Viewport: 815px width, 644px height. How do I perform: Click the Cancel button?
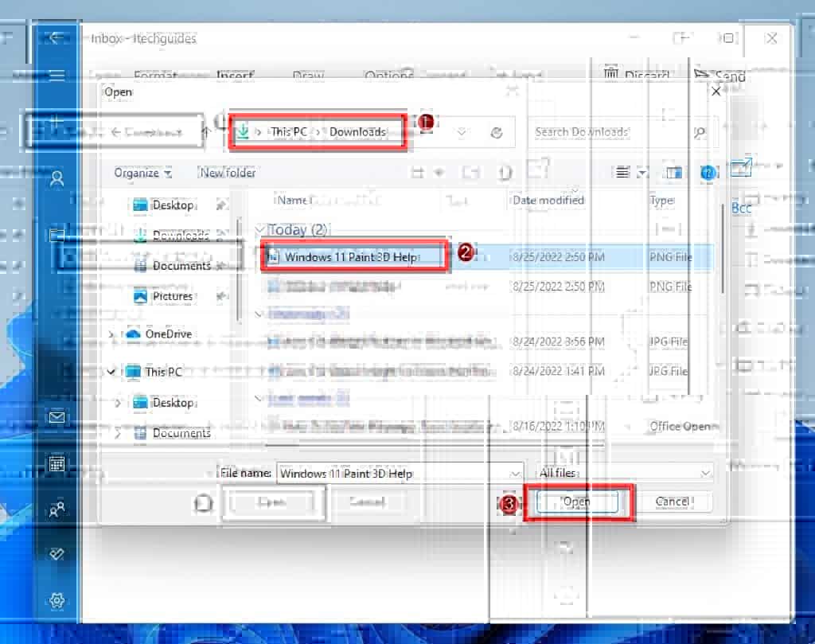tap(672, 502)
